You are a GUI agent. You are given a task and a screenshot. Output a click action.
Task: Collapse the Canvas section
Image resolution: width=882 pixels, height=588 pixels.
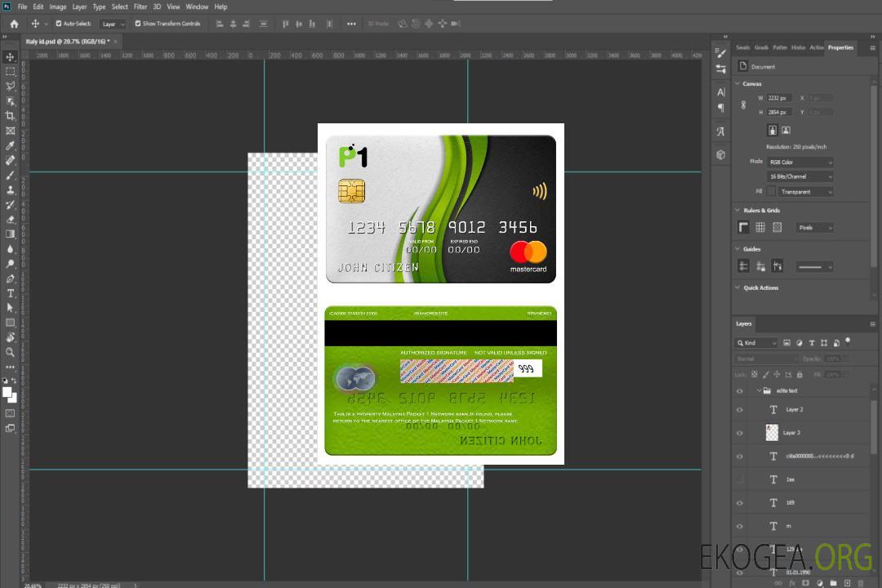pos(737,83)
